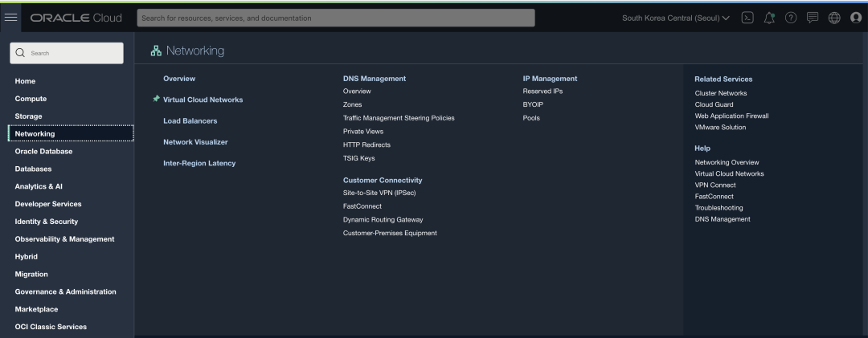This screenshot has height=338, width=868.
Task: Open BYOIP under IP Management
Action: (533, 104)
